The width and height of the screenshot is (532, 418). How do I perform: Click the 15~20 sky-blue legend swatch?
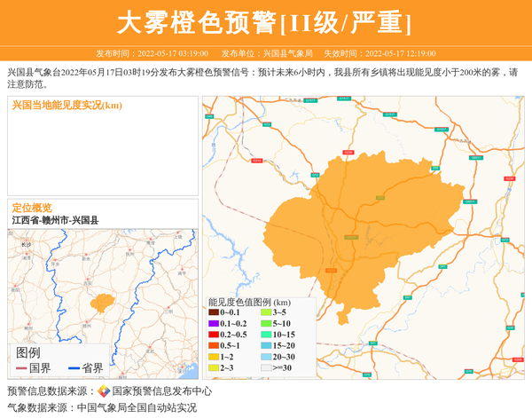266,346
